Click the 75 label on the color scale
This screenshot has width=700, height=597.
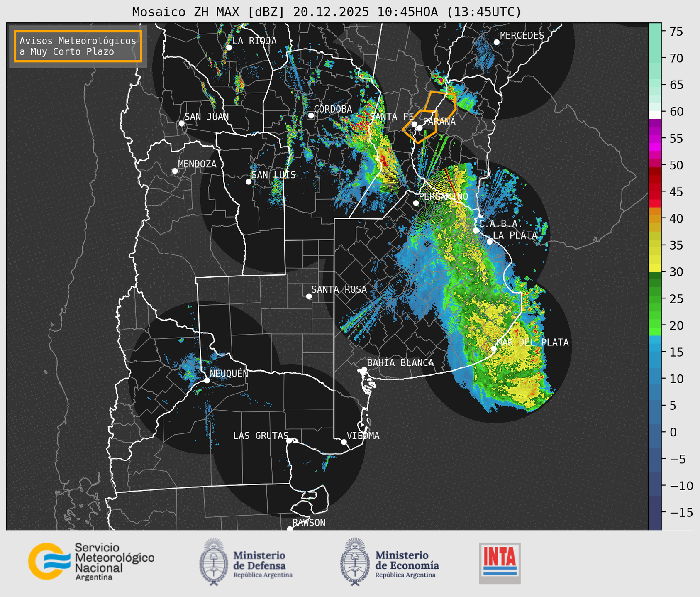click(676, 32)
